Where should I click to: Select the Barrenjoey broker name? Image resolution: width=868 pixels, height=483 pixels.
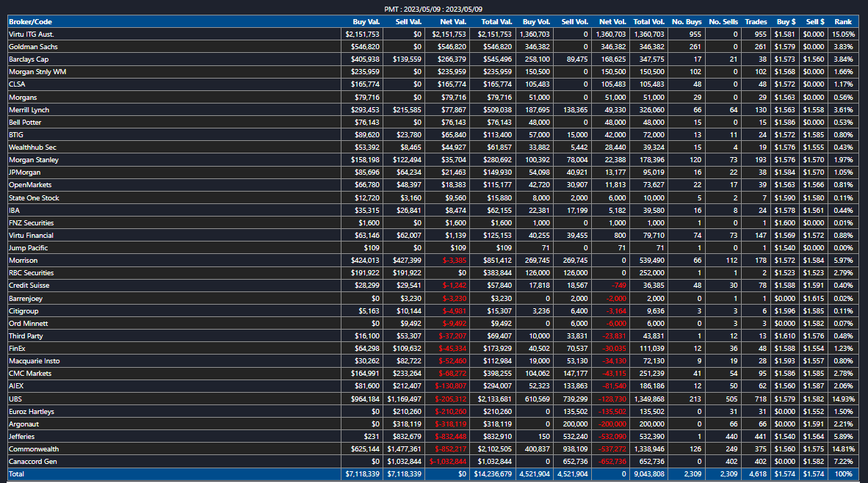point(26,299)
